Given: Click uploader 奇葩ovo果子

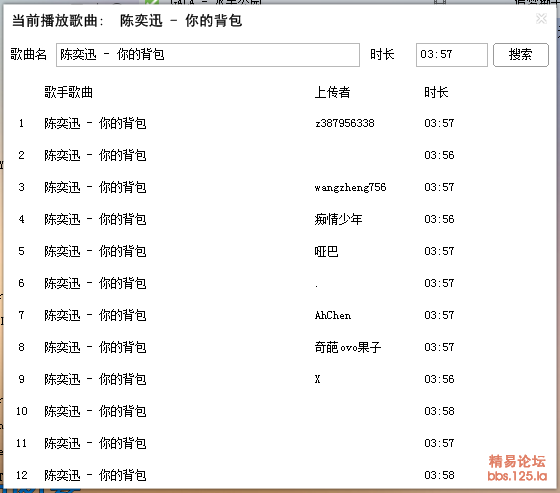Looking at the screenshot, I should tap(348, 347).
